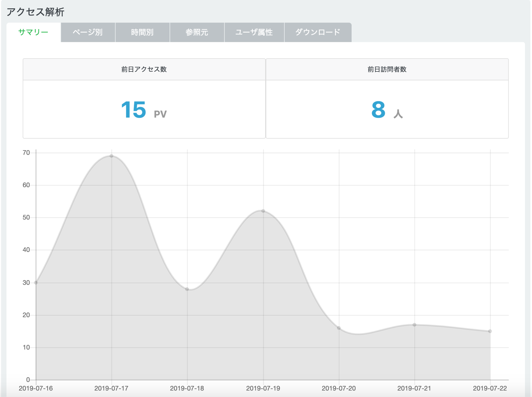This screenshot has height=397, width=532.
Task: Click the 30 y-axis label
Action: [x=26, y=283]
